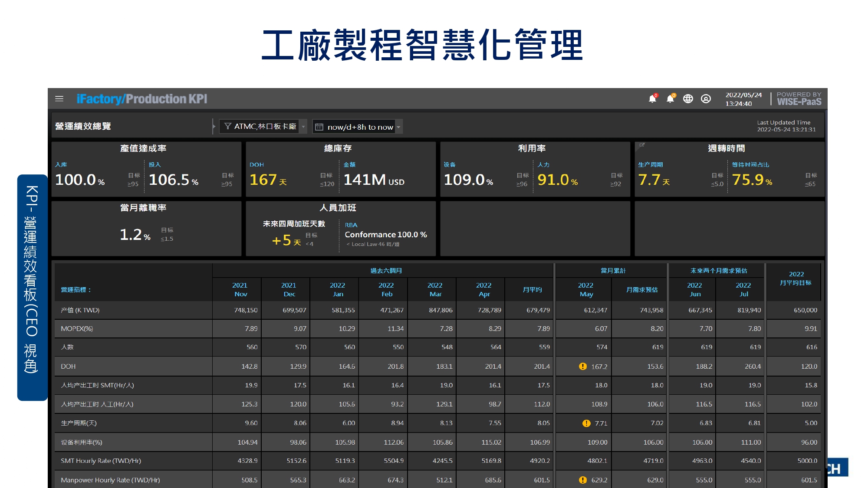
Task: Click the external link icon on 週轉時間 panel
Action: coord(642,146)
